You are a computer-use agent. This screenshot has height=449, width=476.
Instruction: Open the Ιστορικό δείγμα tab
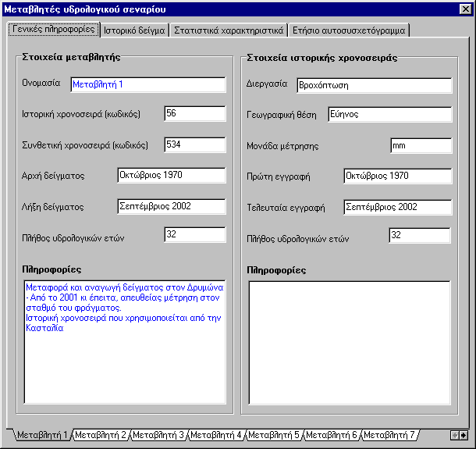(134, 30)
